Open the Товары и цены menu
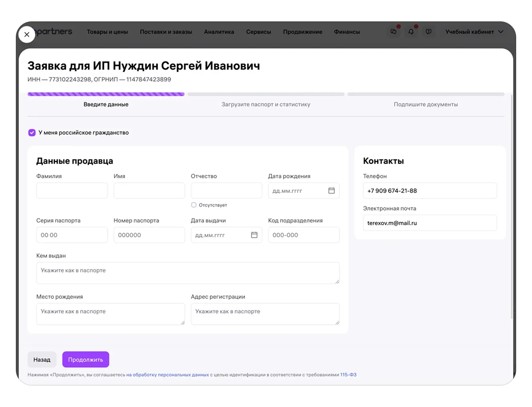 [x=107, y=32]
